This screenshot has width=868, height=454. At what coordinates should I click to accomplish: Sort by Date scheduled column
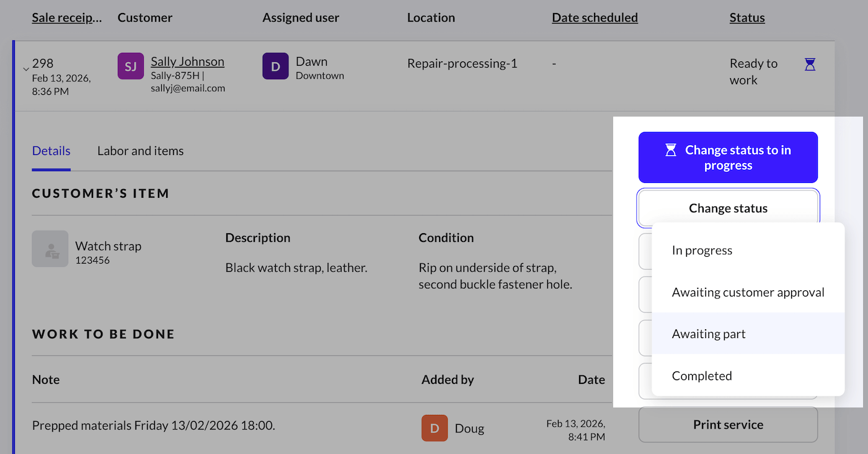[595, 18]
